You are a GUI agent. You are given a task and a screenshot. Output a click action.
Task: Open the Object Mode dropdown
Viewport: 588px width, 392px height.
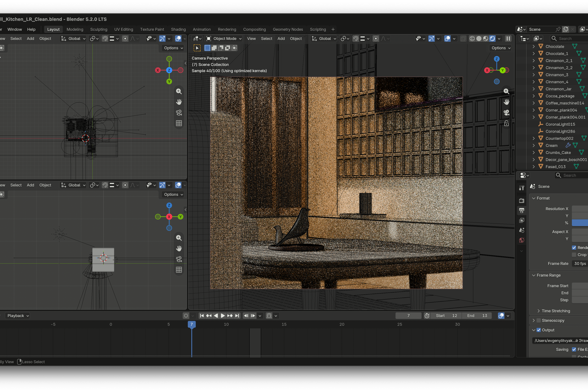(224, 39)
